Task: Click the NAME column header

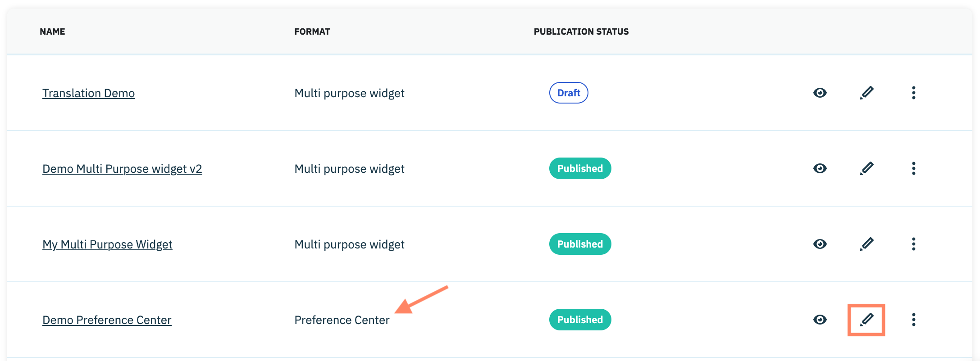Action: coord(52,32)
